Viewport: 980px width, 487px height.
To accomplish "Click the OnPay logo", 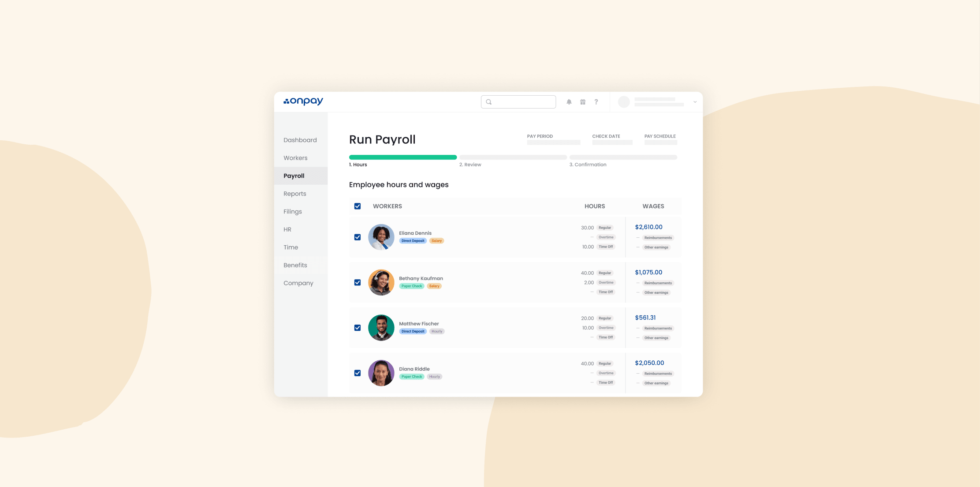I will 303,101.
